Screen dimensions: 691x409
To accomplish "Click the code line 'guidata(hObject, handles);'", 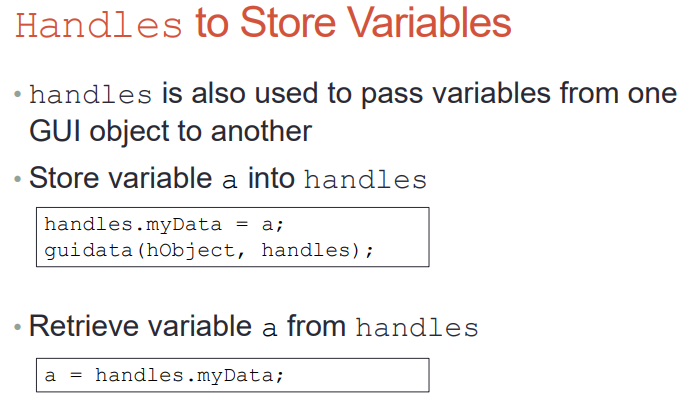I will pos(209,251).
